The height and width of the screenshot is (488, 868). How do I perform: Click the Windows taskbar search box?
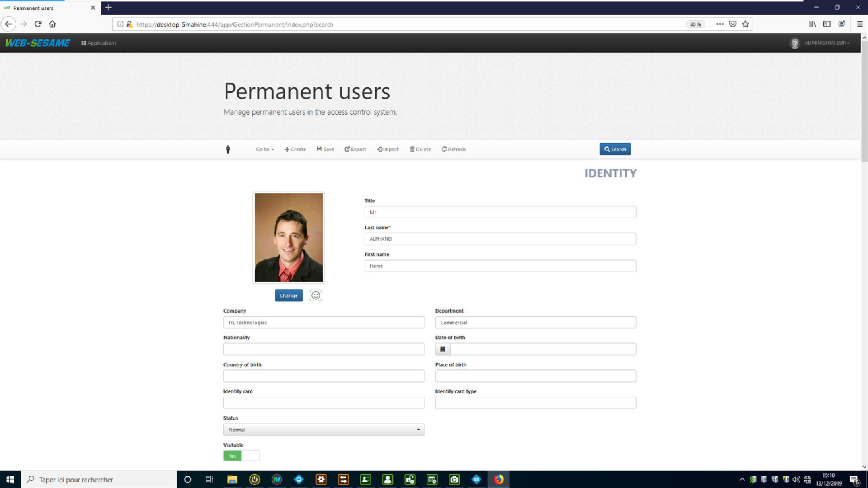[99, 479]
